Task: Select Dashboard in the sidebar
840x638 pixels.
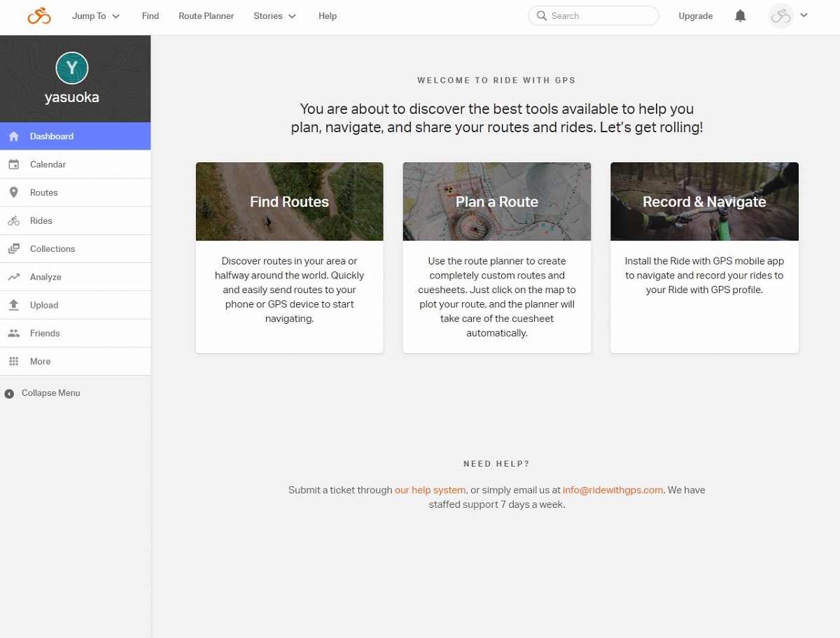Action: click(75, 136)
